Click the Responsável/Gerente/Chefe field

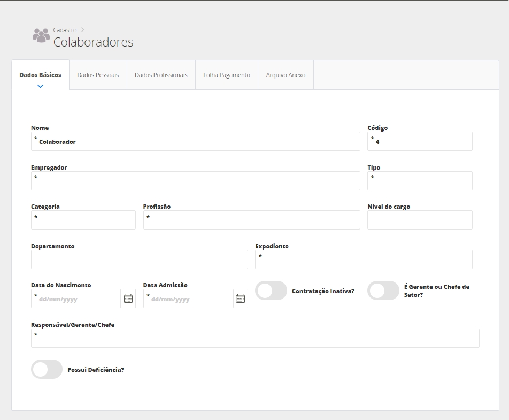pyautogui.click(x=255, y=338)
